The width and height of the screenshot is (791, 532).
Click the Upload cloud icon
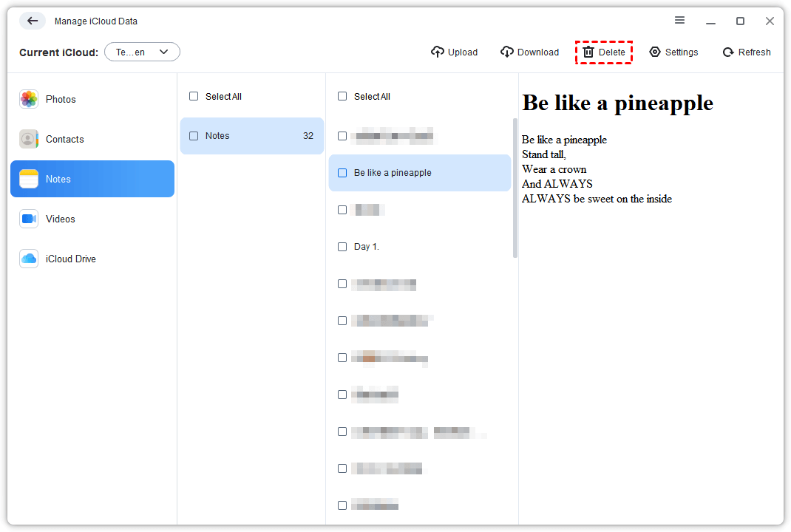pos(438,52)
